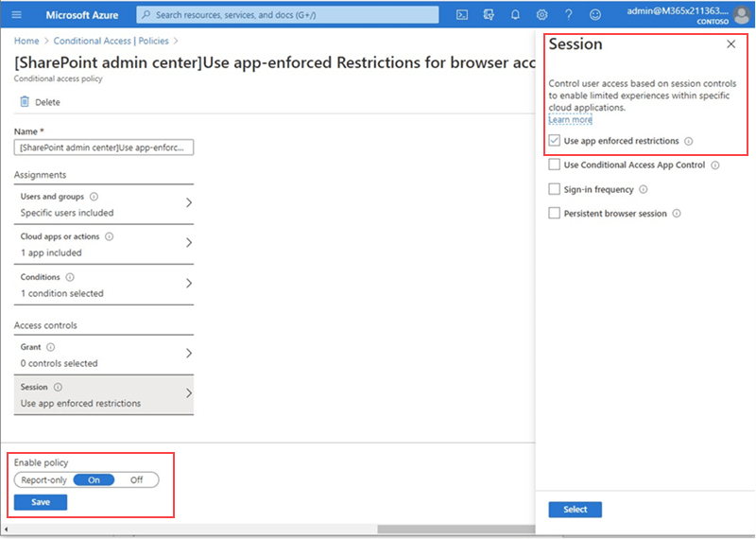The height and width of the screenshot is (539, 756).
Task: Set Enable policy to Report-only
Action: pyautogui.click(x=43, y=479)
